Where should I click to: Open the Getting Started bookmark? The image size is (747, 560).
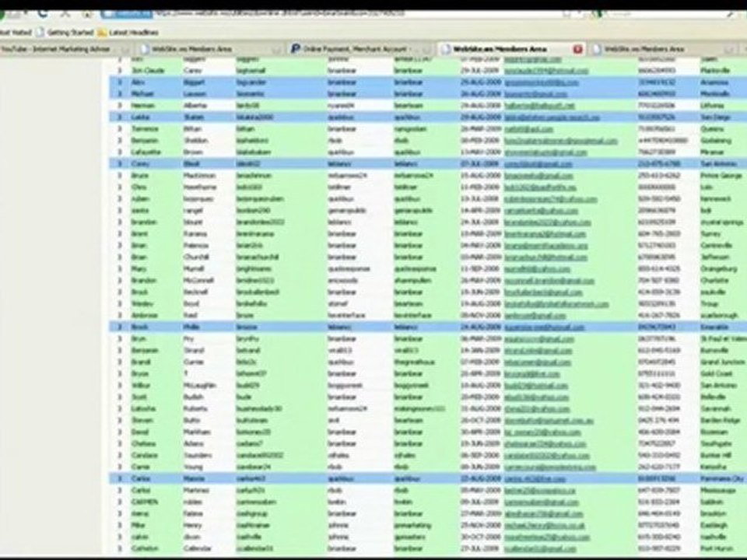pyautogui.click(x=65, y=33)
